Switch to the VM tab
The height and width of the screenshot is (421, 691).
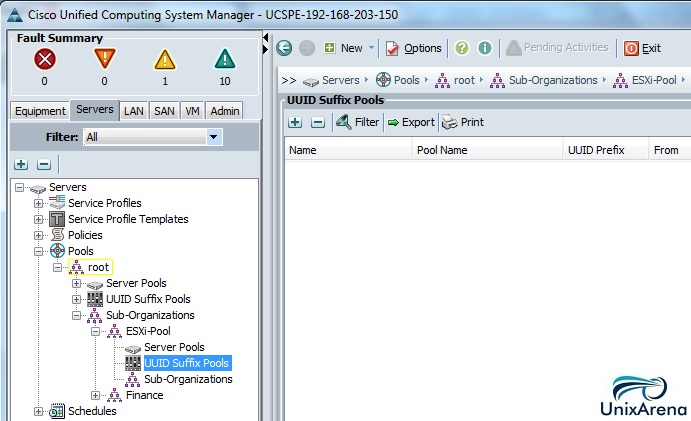[192, 111]
